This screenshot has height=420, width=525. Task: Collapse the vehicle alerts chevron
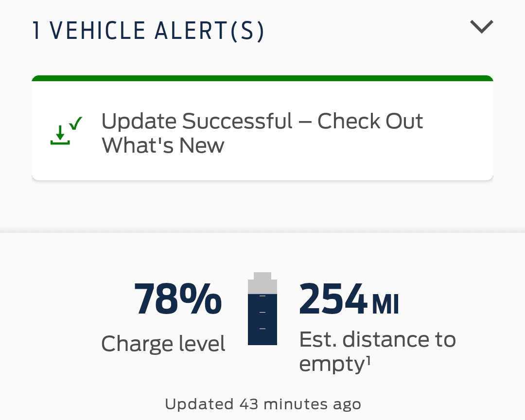coord(481,27)
